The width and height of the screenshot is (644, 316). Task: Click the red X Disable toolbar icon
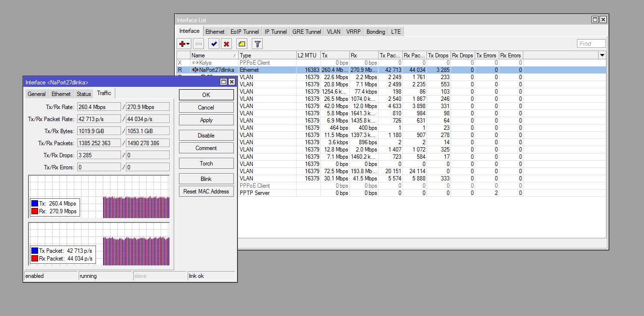point(226,44)
